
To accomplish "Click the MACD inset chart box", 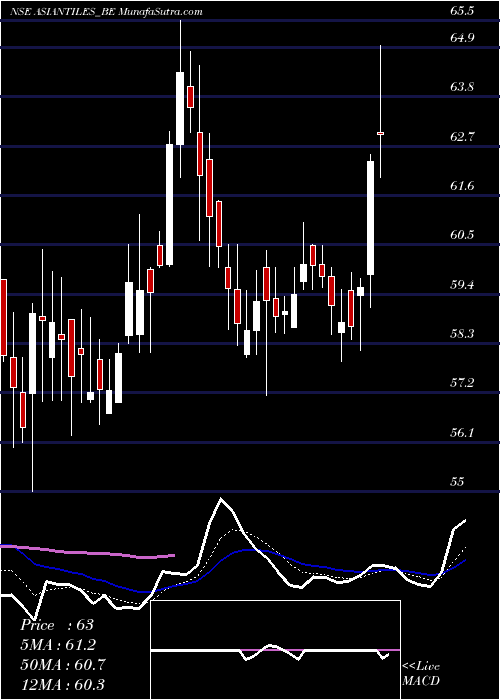I will pyautogui.click(x=275, y=650).
